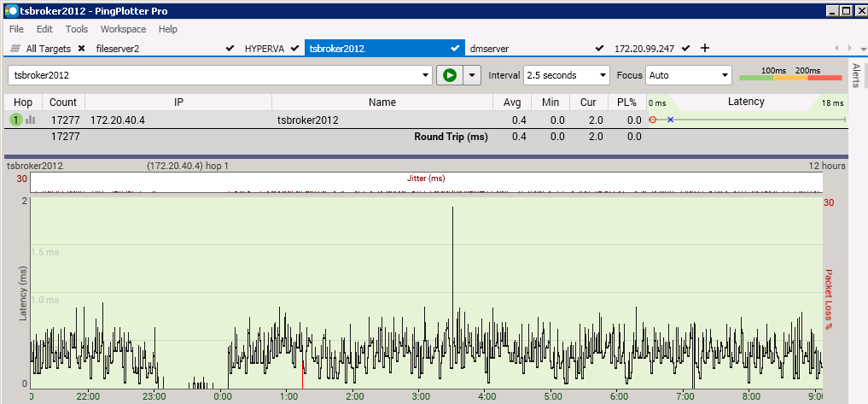Switch to the All Targets tab
Screen dimensions: 868x404
(48, 49)
